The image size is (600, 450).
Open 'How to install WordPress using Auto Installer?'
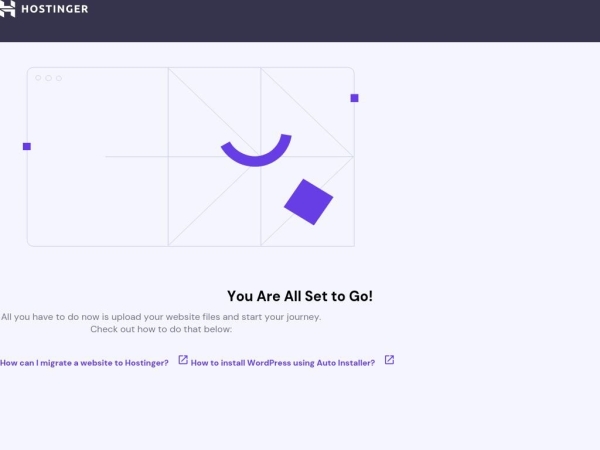(x=283, y=363)
